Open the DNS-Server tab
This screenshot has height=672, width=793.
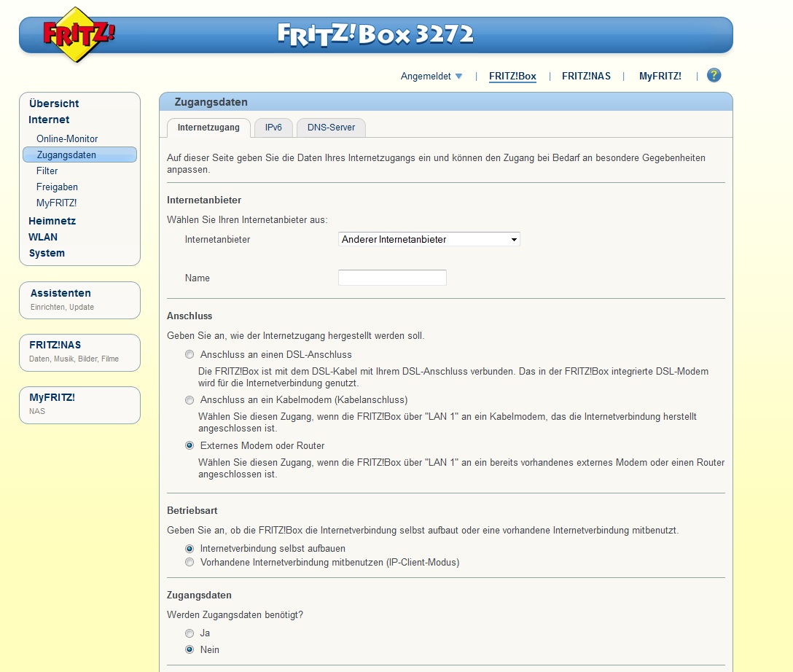click(x=331, y=128)
